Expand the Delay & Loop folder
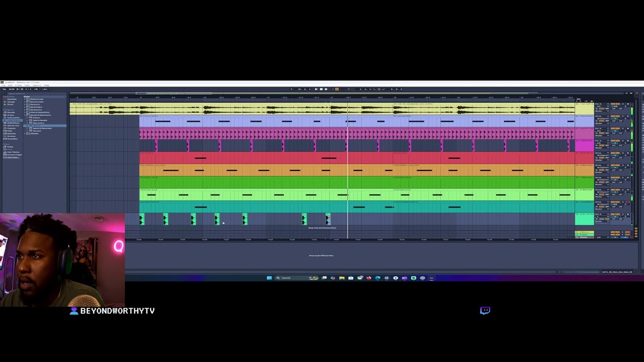644x362 pixels. (25, 99)
